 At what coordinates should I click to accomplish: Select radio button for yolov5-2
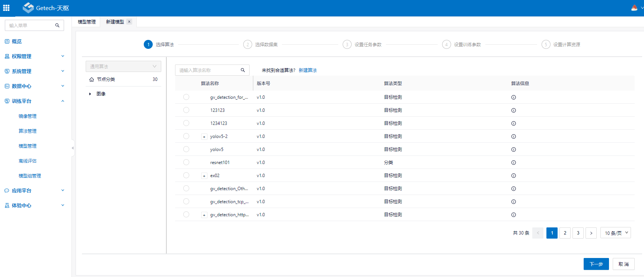(x=186, y=136)
